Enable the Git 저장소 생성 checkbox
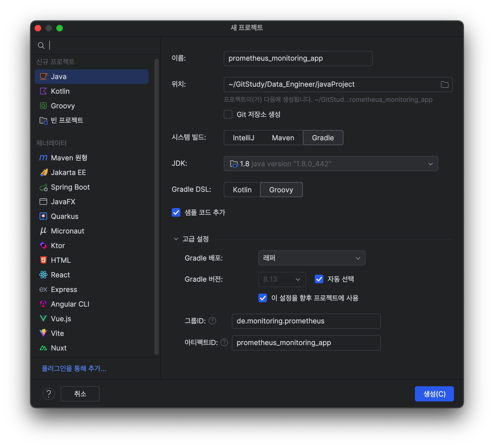This screenshot has width=494, height=448. click(228, 114)
